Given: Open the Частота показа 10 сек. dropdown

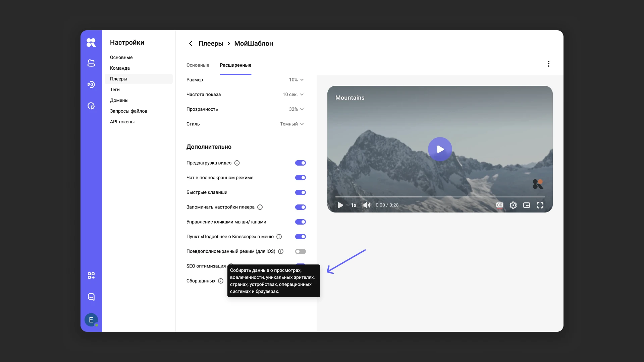Looking at the screenshot, I should pyautogui.click(x=293, y=95).
